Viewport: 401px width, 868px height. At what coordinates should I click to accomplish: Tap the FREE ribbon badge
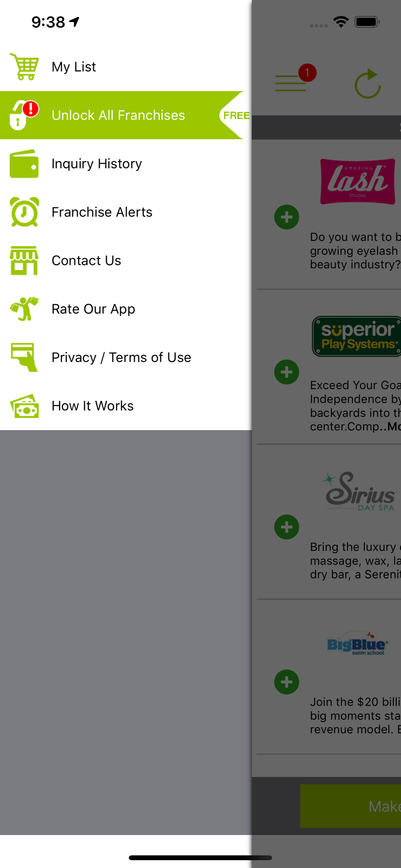pyautogui.click(x=235, y=115)
